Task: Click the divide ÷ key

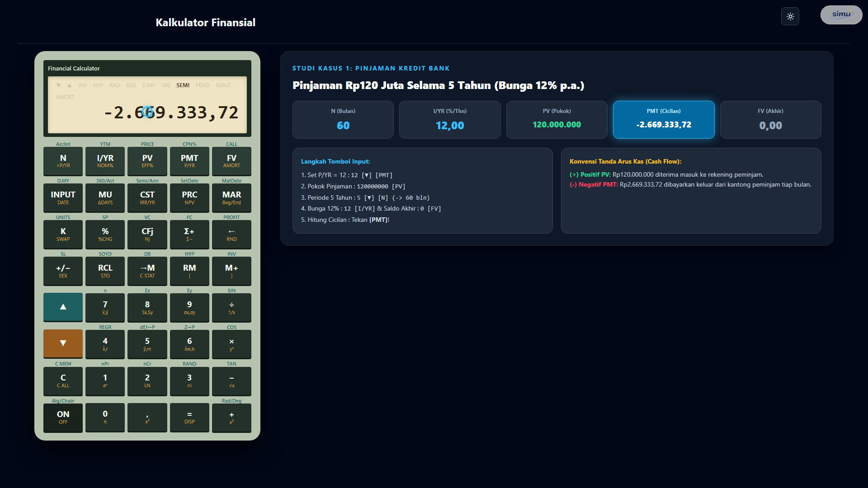Action: pyautogui.click(x=231, y=307)
